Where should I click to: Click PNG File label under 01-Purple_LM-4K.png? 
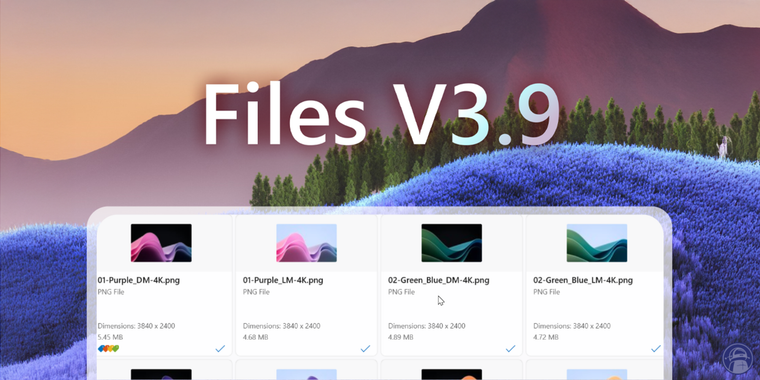[256, 292]
